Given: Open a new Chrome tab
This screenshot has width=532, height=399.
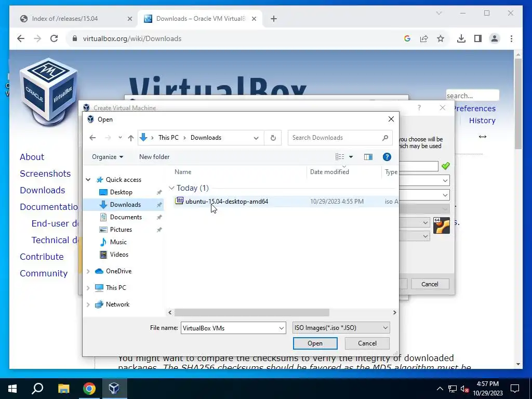Looking at the screenshot, I should 274,19.
